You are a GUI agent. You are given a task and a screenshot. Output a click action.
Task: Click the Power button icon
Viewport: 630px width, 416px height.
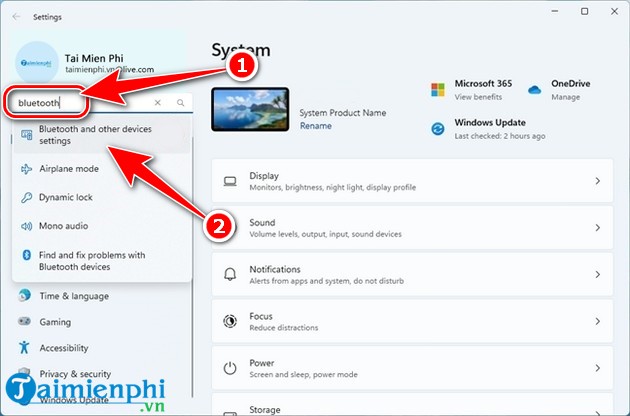(x=230, y=368)
